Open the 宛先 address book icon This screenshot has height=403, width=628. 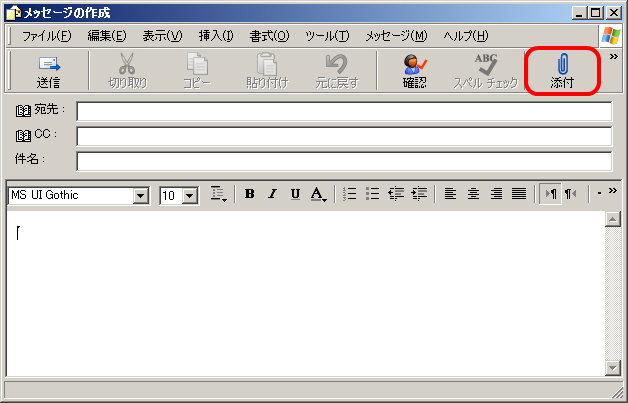(23, 111)
